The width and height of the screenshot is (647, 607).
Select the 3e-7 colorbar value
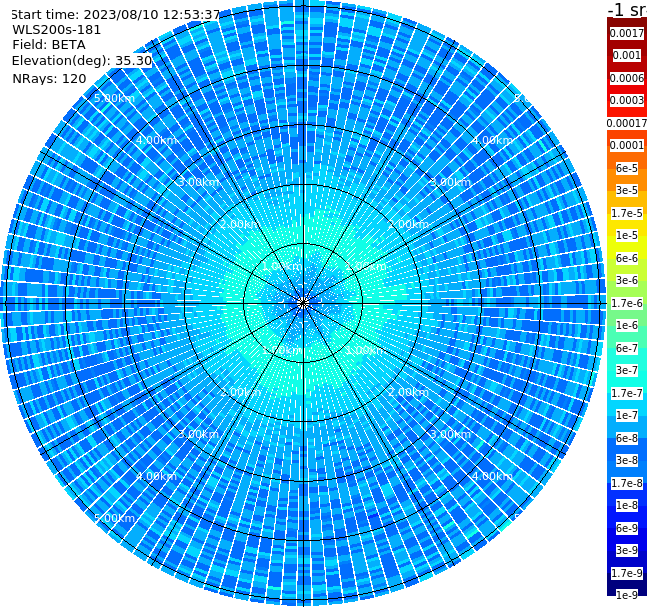627,370
